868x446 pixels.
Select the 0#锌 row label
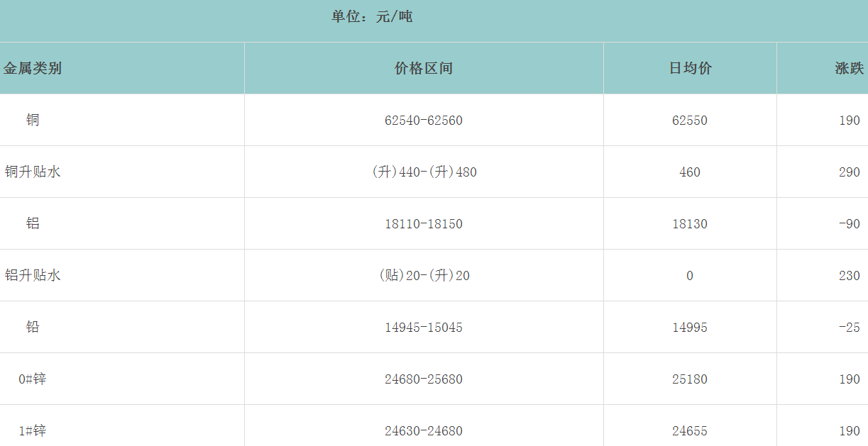(33, 379)
